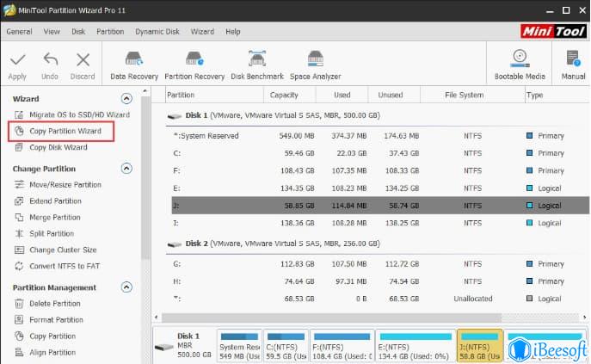
Task: Click the gray Unallocated type square
Action: [530, 299]
